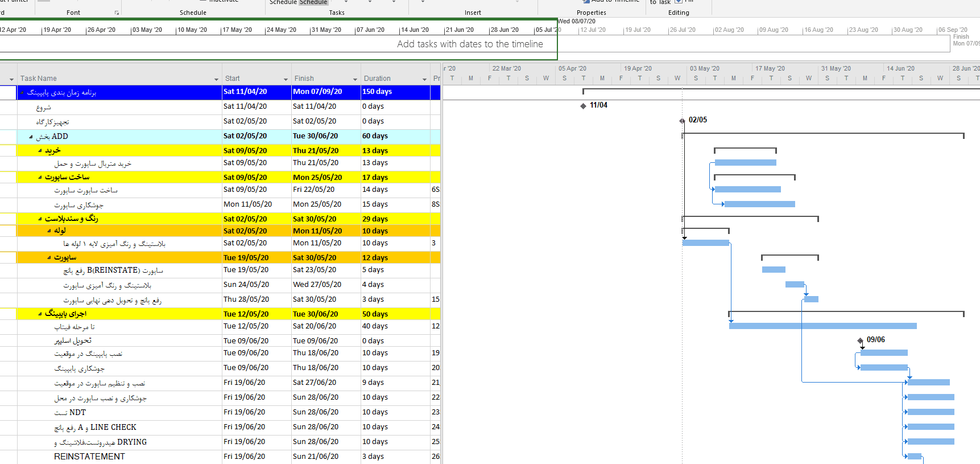Select the Start column header
The image size is (980, 464).
(257, 79)
